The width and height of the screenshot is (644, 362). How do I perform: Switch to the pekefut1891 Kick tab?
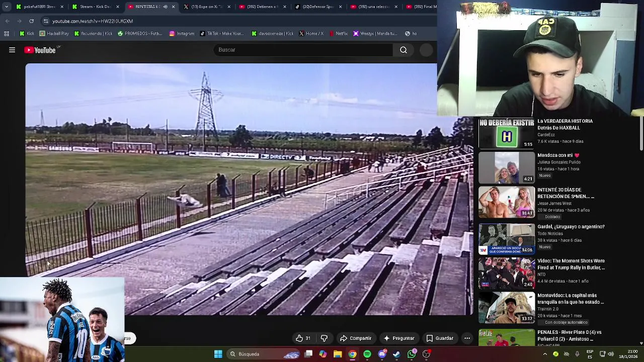39,7
